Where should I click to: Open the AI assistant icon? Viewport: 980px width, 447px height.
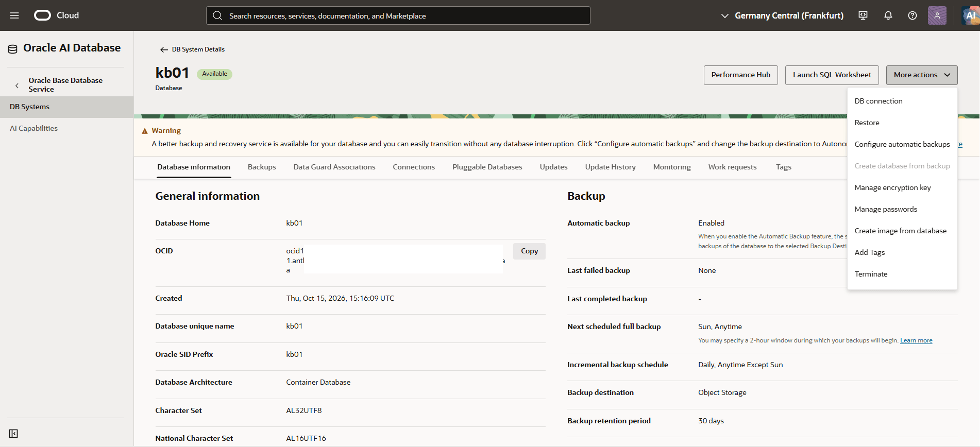point(971,15)
